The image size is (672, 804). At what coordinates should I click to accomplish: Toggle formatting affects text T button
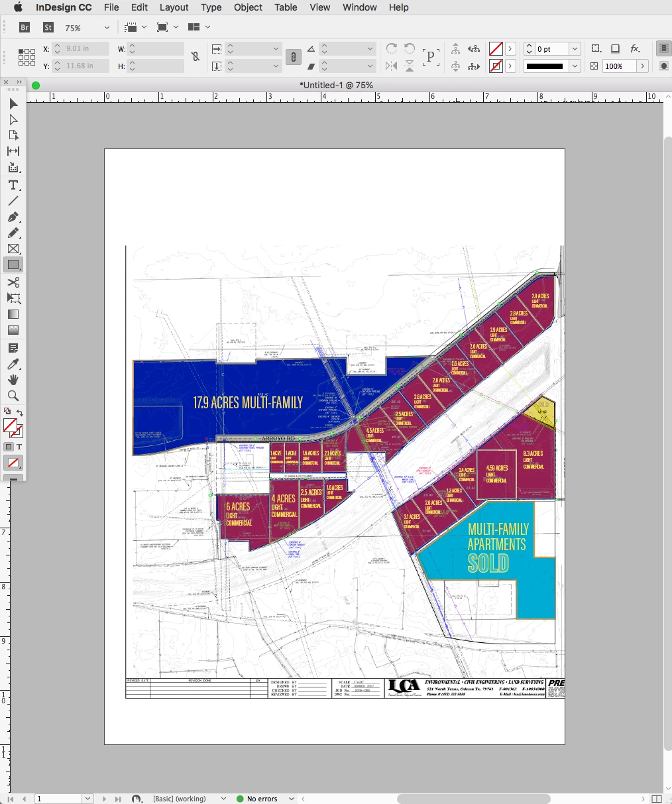19,447
